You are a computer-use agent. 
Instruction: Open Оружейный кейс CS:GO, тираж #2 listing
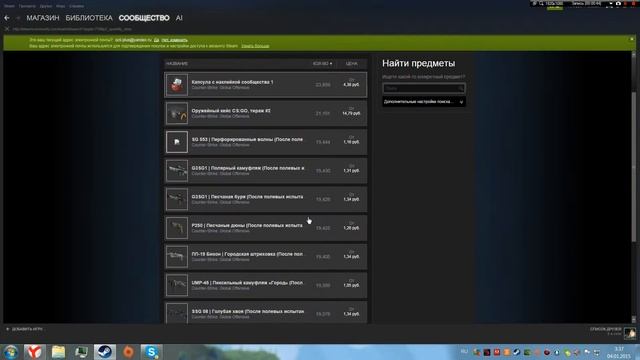coord(266,113)
